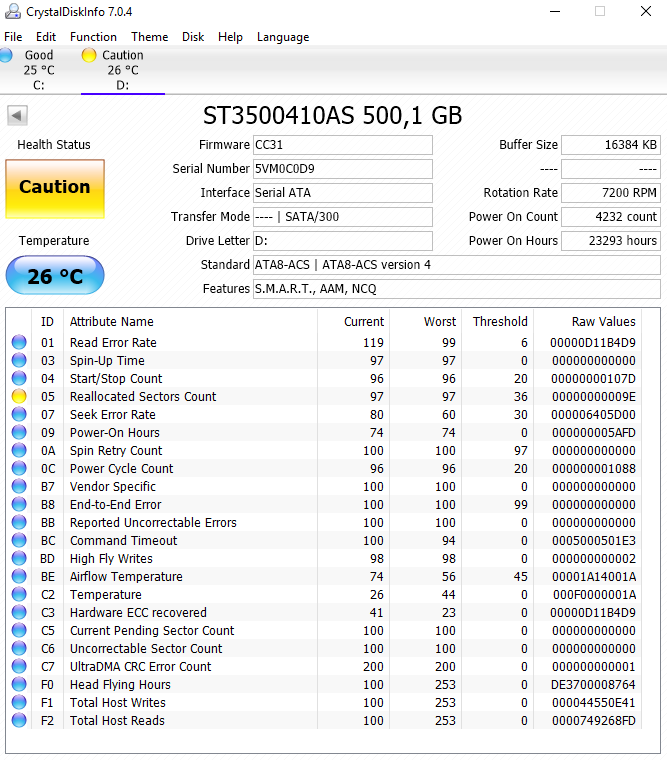Click status icon of C2 Temperature row
Viewport: 667px width, 760px height.
[19, 594]
